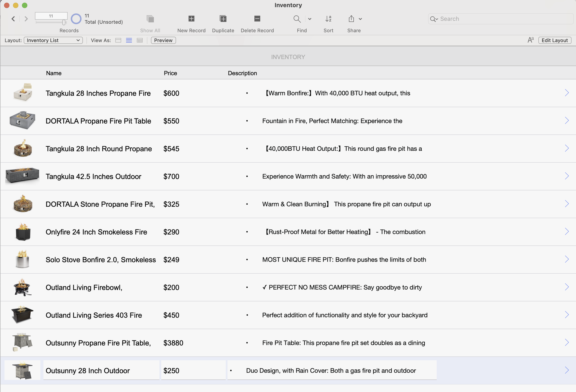
Task: Open Find mode with magnifier icon
Action: point(297,19)
